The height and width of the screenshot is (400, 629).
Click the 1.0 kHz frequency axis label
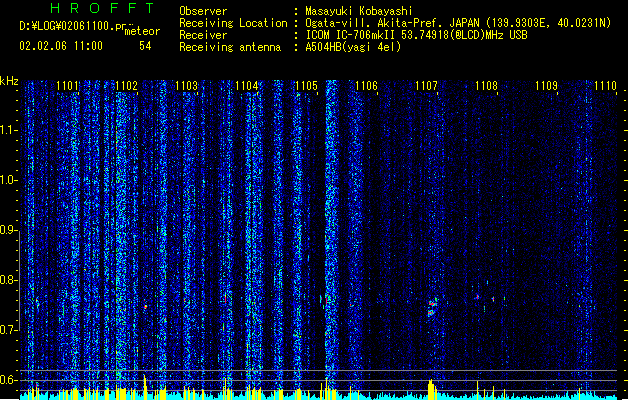[8, 181]
